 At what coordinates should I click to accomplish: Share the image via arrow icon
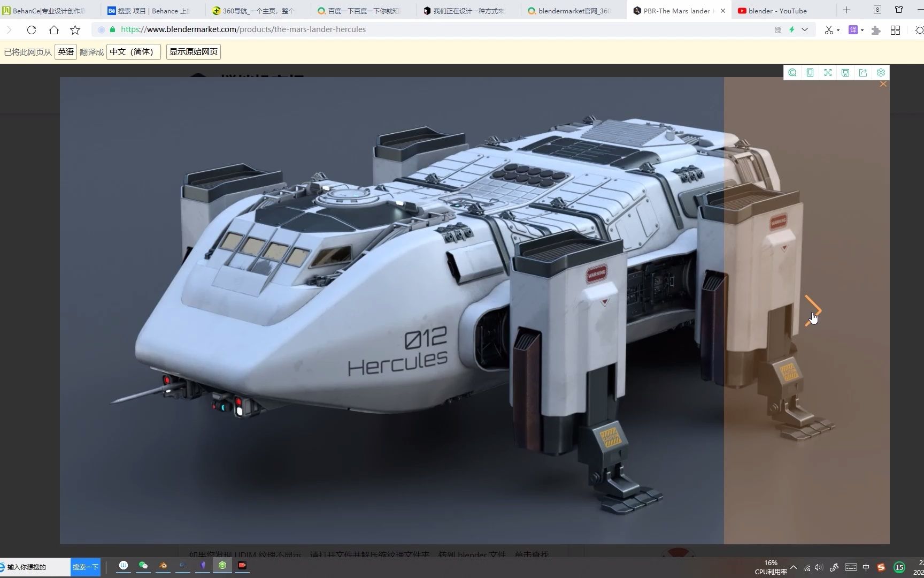[x=863, y=73]
